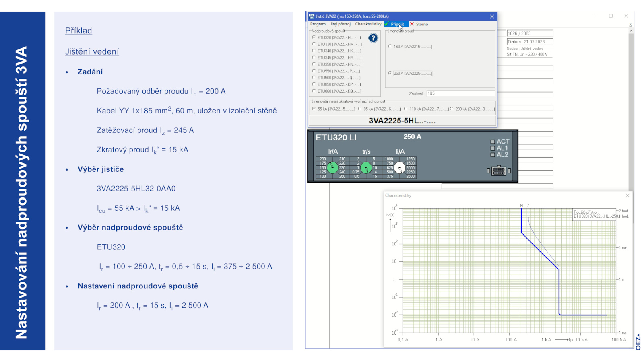This screenshot has height=362, width=644.
Task: Click the Značení input field
Action: 461,93
